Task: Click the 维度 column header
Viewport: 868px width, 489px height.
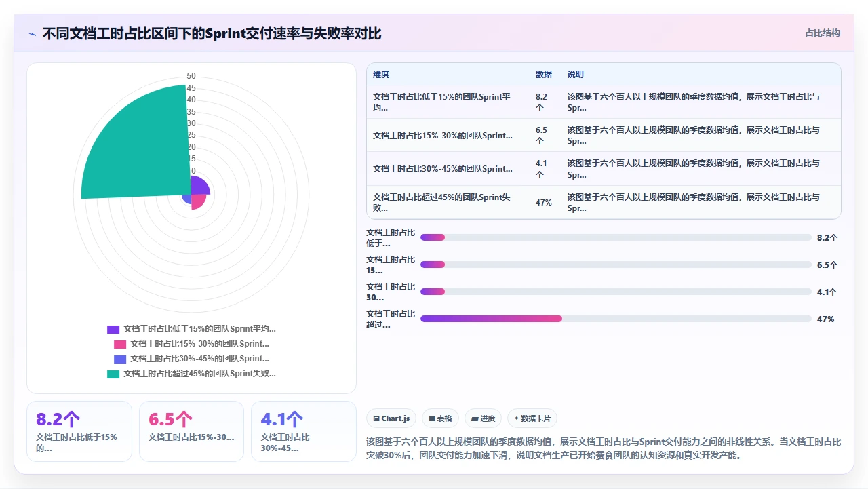Action: (x=381, y=75)
